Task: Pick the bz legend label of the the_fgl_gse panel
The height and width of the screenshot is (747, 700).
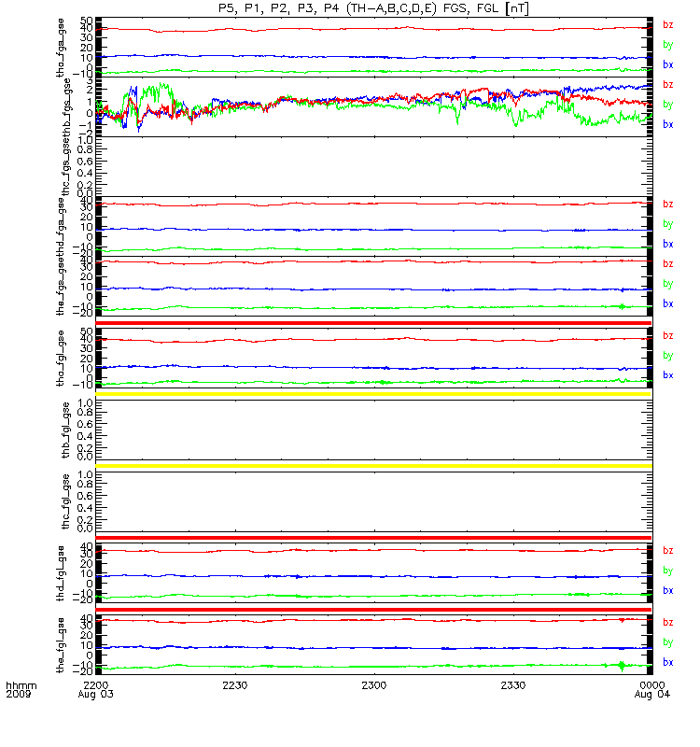Action: coord(667,623)
